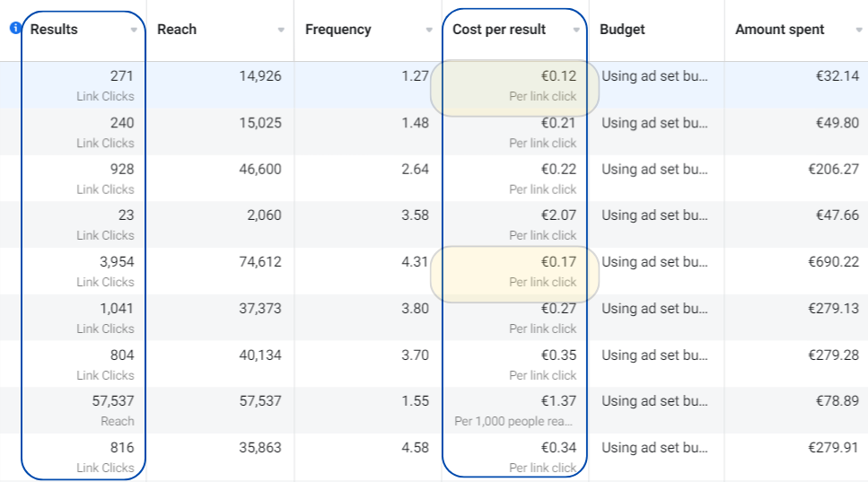
Task: Click the €2.07 cost per link click
Action: click(x=557, y=215)
